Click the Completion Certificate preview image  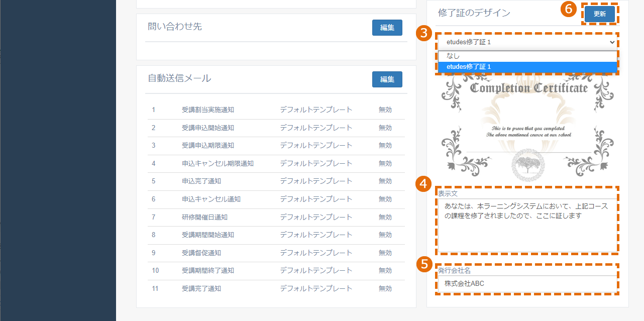point(527,128)
